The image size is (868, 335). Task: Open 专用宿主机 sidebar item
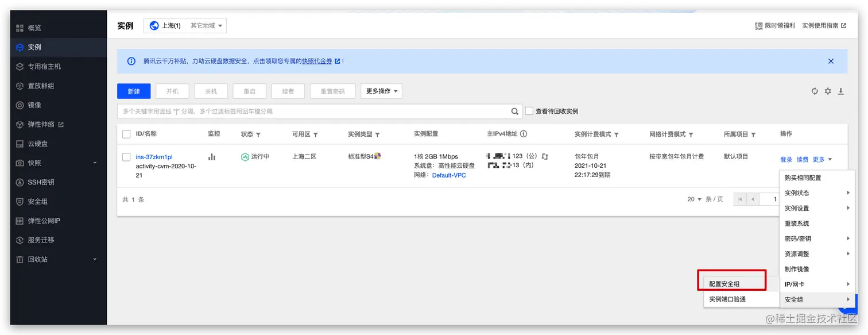pos(44,67)
